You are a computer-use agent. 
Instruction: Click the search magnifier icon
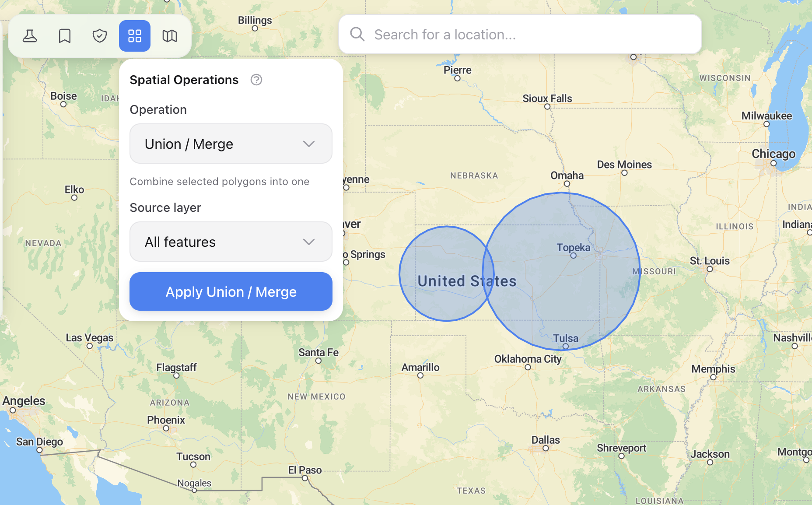(357, 34)
